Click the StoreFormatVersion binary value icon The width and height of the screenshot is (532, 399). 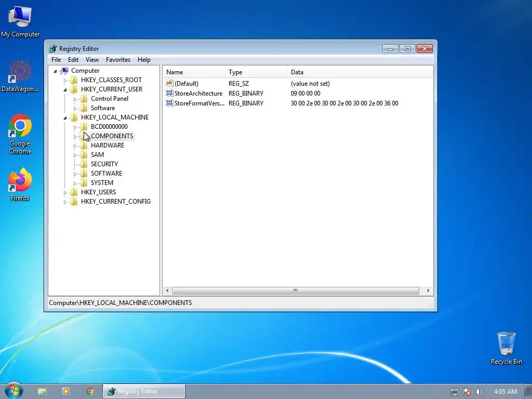pos(169,103)
